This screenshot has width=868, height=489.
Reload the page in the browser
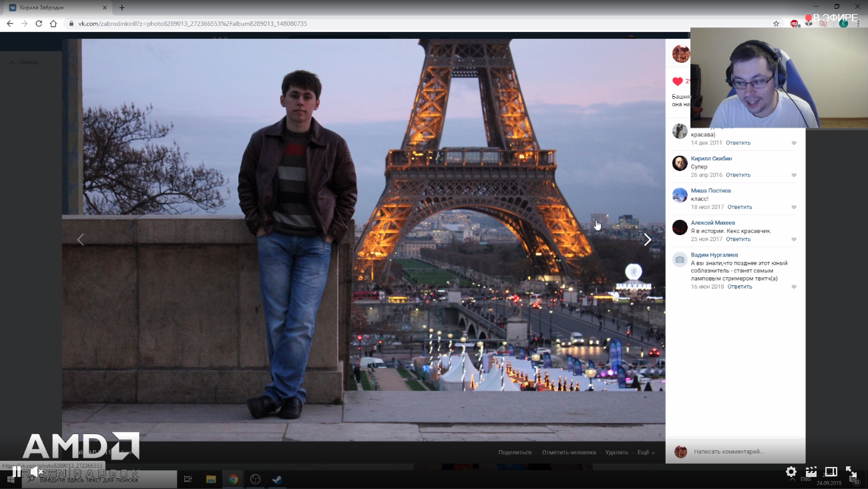tap(39, 23)
